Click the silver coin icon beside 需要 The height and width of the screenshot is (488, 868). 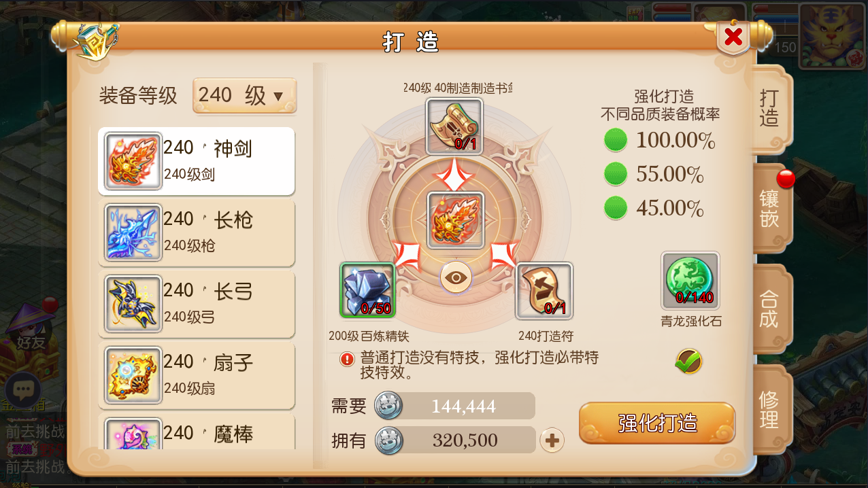pyautogui.click(x=388, y=406)
